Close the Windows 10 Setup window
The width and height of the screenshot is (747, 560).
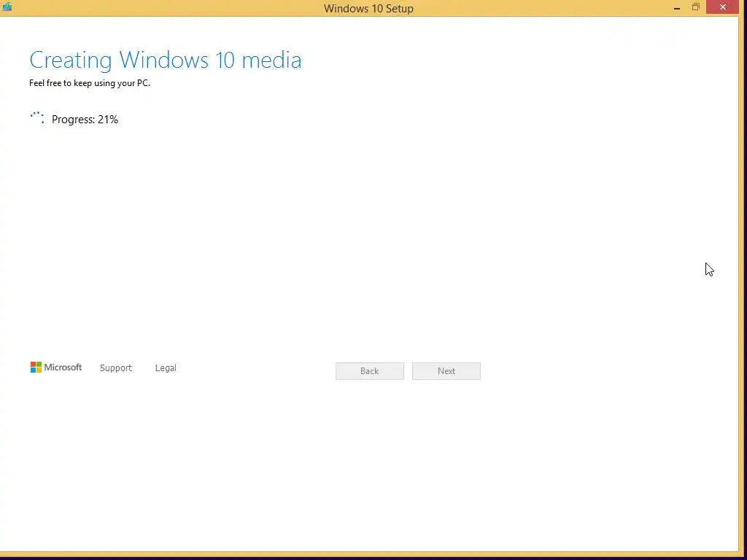[x=723, y=7]
